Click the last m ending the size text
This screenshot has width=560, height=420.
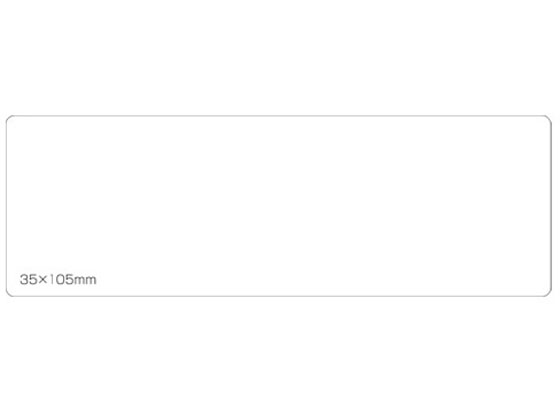(91, 280)
